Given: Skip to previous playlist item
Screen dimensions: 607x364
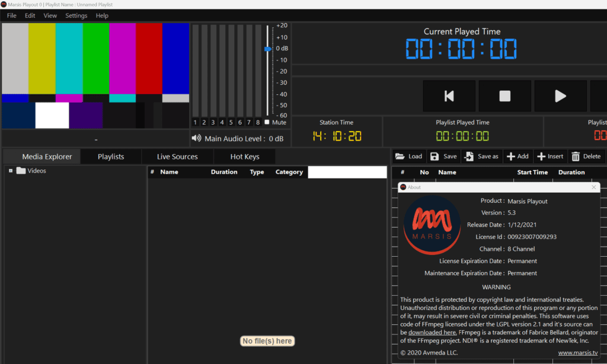Looking at the screenshot, I should 449,96.
